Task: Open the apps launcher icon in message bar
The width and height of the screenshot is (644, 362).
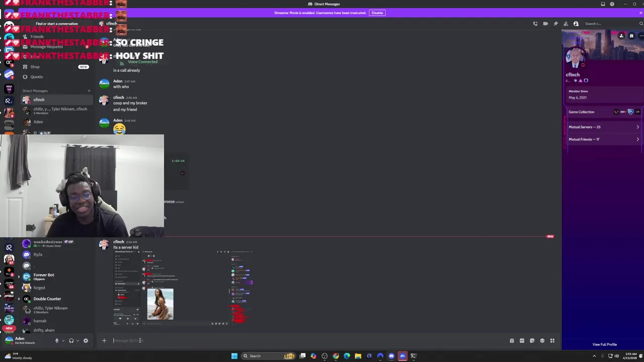Action: [x=552, y=341]
